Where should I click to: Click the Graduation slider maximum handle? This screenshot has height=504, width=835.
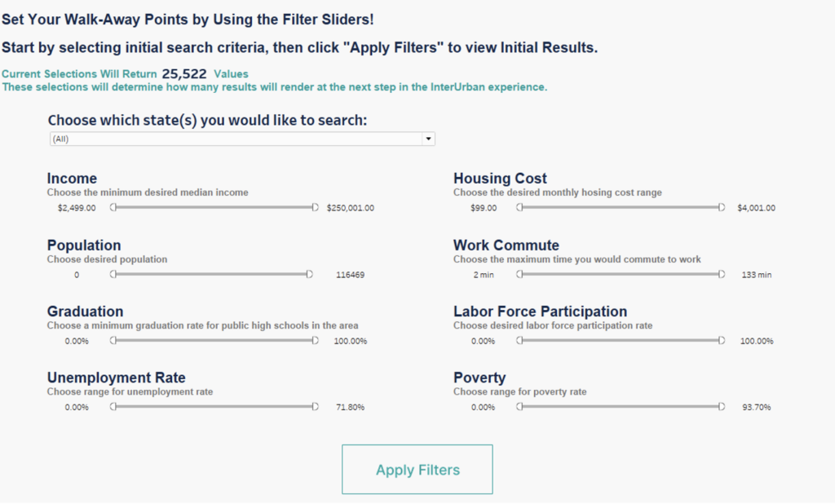315,341
